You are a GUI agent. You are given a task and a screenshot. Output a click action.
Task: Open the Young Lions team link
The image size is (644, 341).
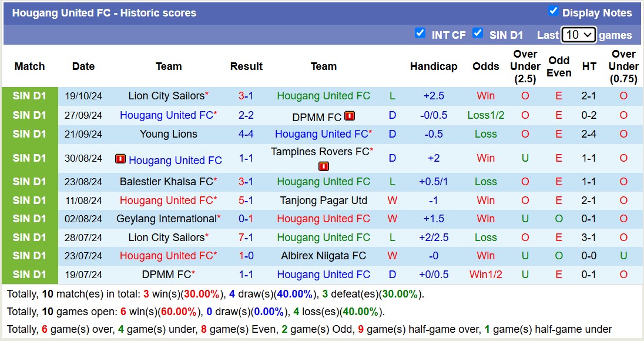(169, 134)
